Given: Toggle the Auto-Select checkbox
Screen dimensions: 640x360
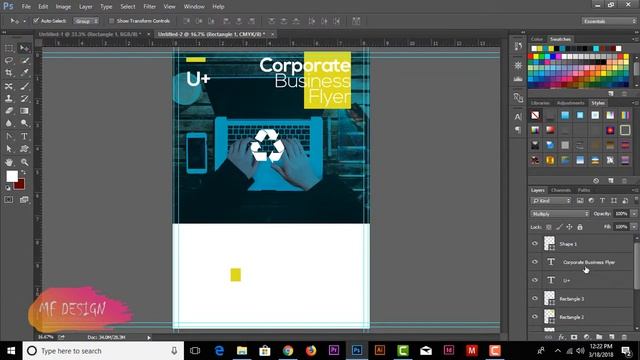Looking at the screenshot, I should 36,20.
